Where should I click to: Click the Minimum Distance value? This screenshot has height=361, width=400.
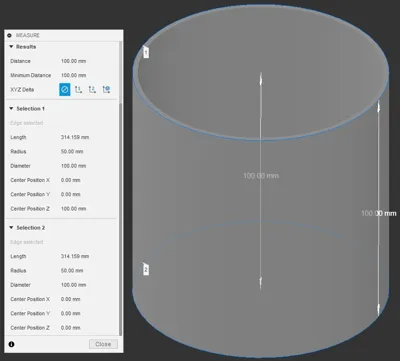[74, 75]
